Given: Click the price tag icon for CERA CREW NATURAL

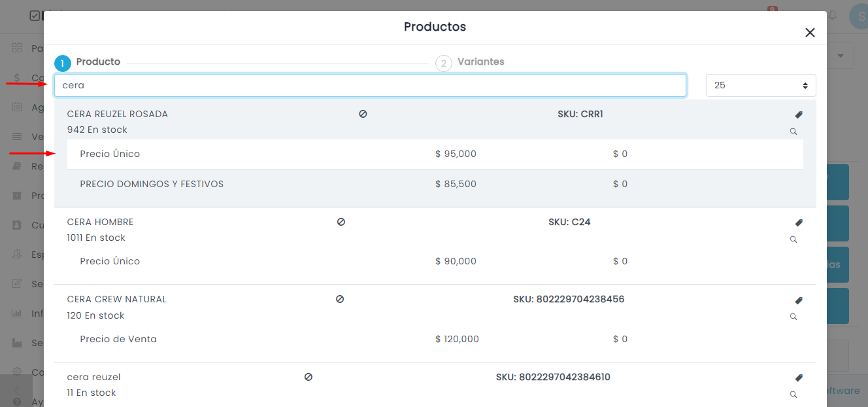Looking at the screenshot, I should pyautogui.click(x=799, y=300).
